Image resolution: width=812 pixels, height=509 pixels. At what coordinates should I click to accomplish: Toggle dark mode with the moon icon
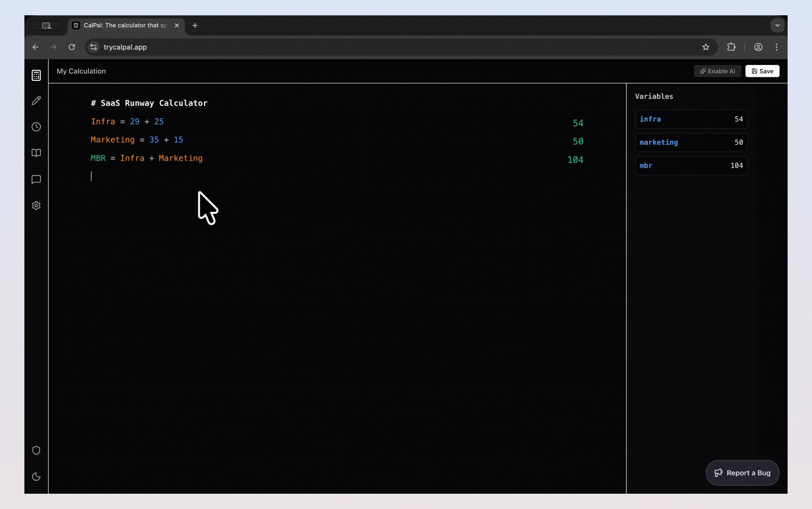pyautogui.click(x=36, y=476)
